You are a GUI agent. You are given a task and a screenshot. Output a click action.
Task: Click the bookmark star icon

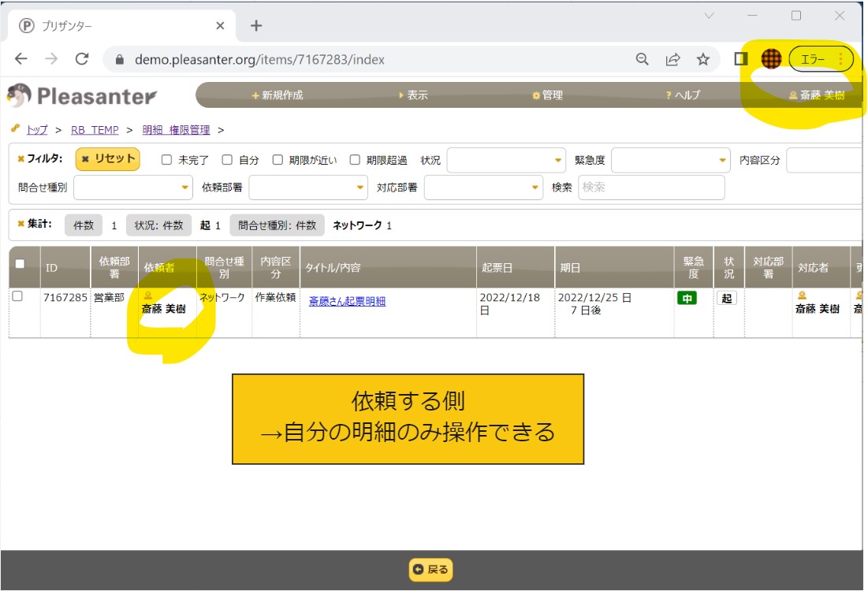(x=702, y=59)
